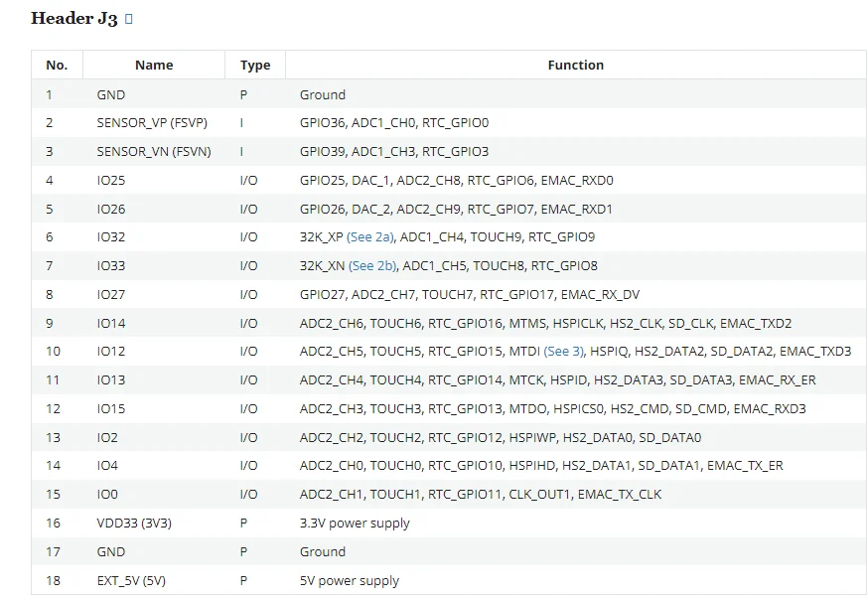Click the function text starting with 'ADC2_CH3, TOUCH3'

553,409
